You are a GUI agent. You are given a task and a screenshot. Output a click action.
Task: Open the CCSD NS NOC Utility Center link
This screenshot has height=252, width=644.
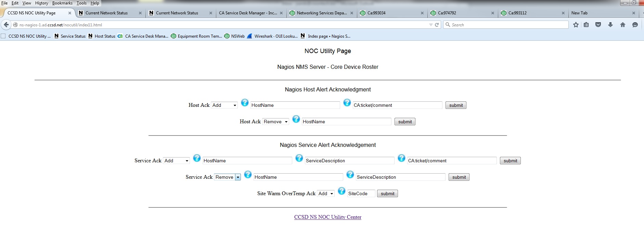tap(327, 217)
